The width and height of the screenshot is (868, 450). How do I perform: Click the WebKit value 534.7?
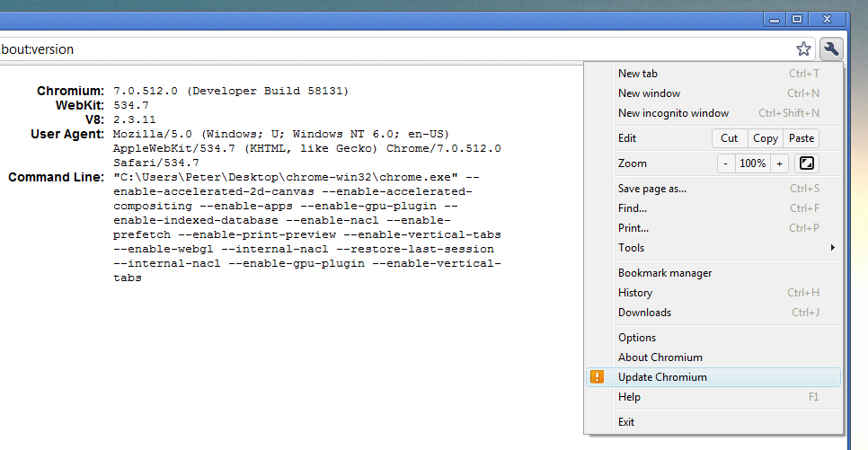coord(131,105)
